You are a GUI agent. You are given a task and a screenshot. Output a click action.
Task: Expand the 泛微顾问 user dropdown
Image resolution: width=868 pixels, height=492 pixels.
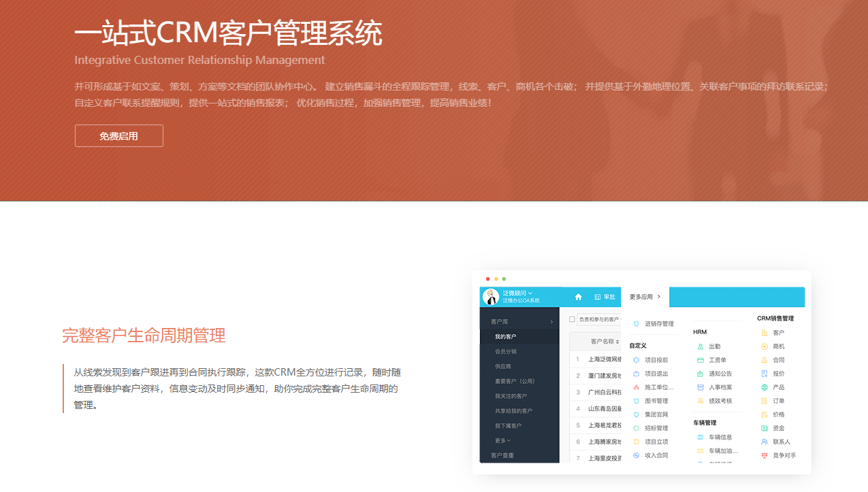(x=530, y=293)
